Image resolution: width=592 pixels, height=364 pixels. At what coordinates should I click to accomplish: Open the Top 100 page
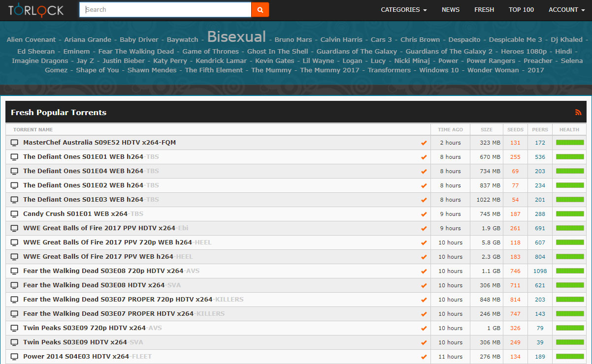click(522, 10)
